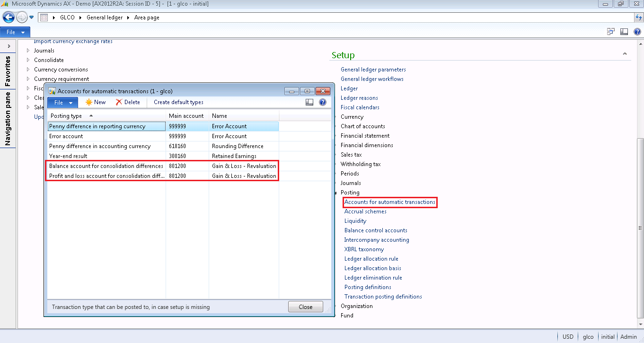
Task: Click the Retained Earnings name cell
Action: (x=244, y=156)
